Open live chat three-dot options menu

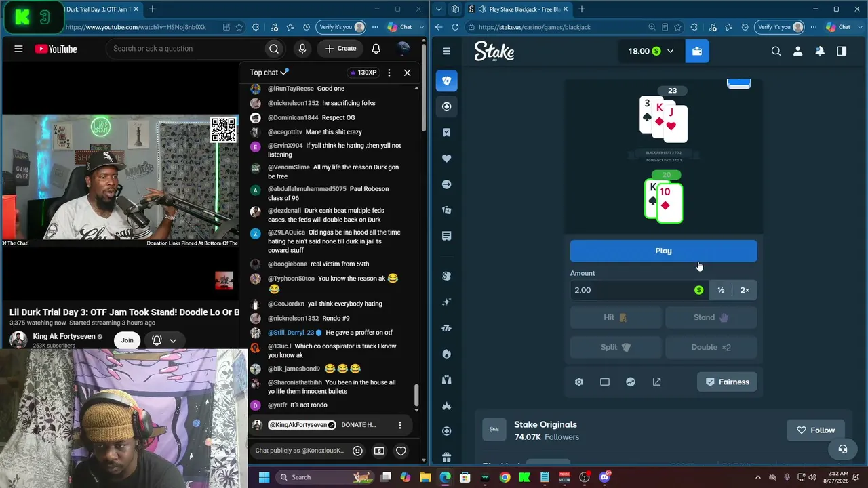[x=389, y=73]
